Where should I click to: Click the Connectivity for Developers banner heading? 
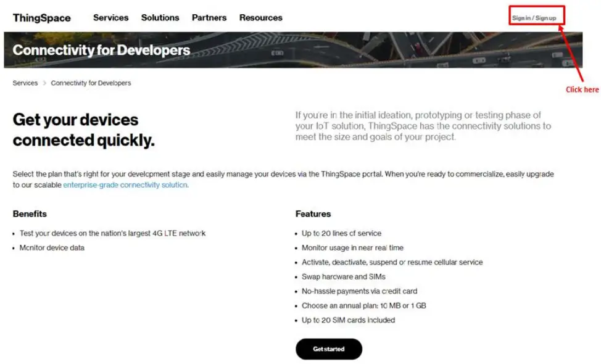(x=101, y=50)
